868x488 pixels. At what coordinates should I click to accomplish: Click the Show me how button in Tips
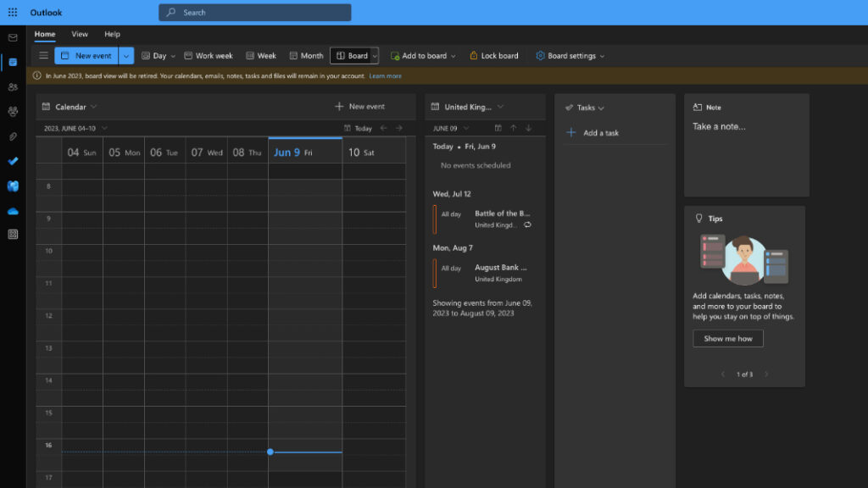coord(728,338)
